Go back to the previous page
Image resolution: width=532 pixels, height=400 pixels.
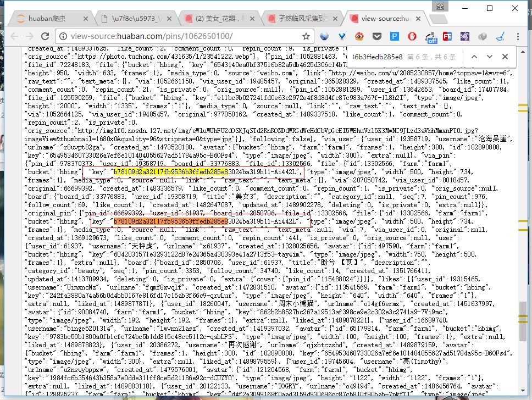point(13,37)
